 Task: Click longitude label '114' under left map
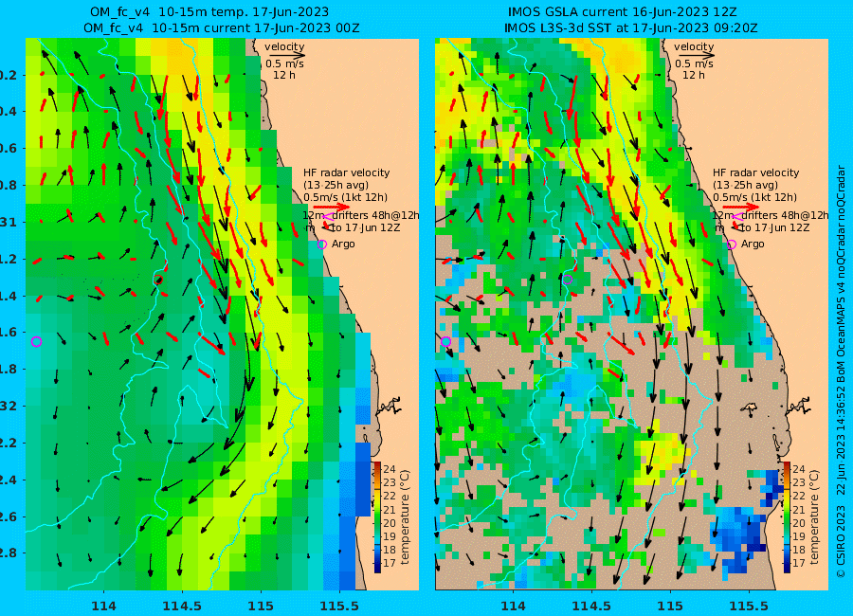[x=103, y=606]
